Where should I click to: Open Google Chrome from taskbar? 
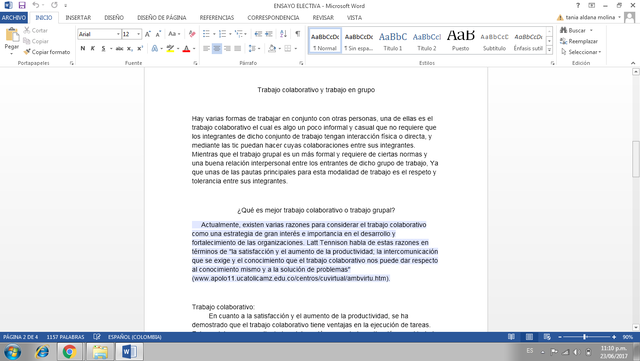pyautogui.click(x=69, y=352)
